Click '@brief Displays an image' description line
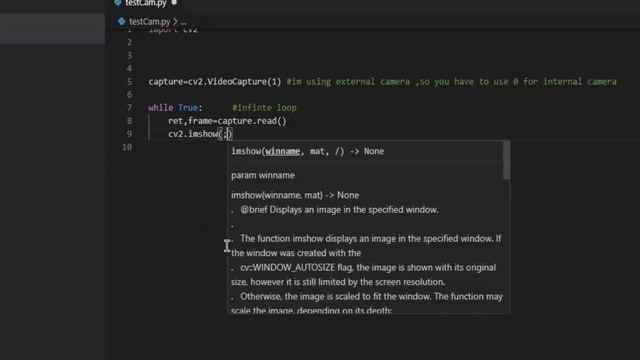 pos(339,210)
